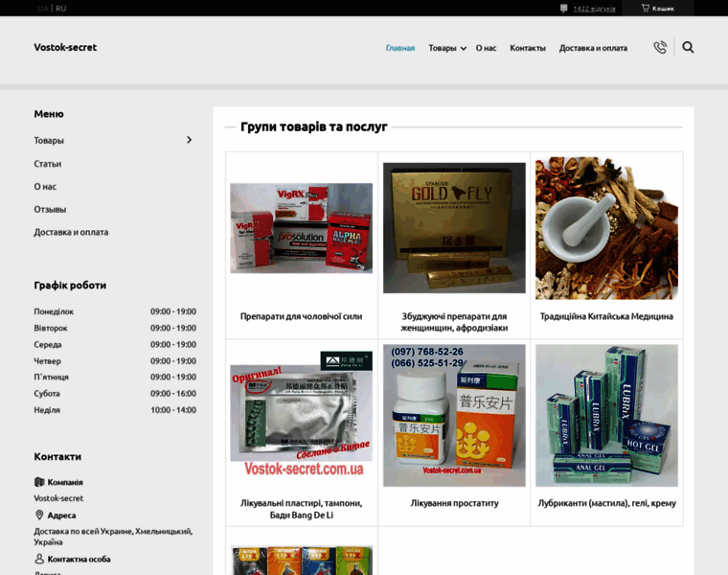The width and height of the screenshot is (728, 575).
Task: Click the address text Доставка по всей Украине
Action: coord(113,537)
